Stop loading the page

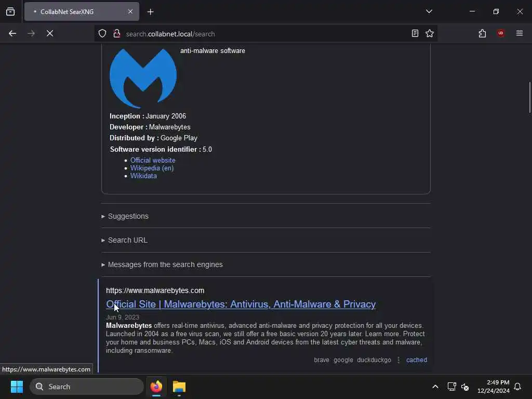click(x=50, y=34)
